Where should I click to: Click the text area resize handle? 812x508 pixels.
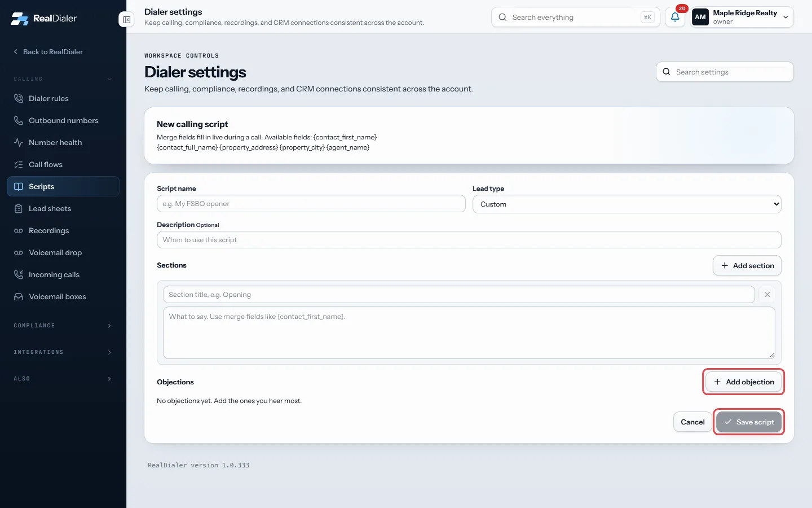[x=771, y=355]
